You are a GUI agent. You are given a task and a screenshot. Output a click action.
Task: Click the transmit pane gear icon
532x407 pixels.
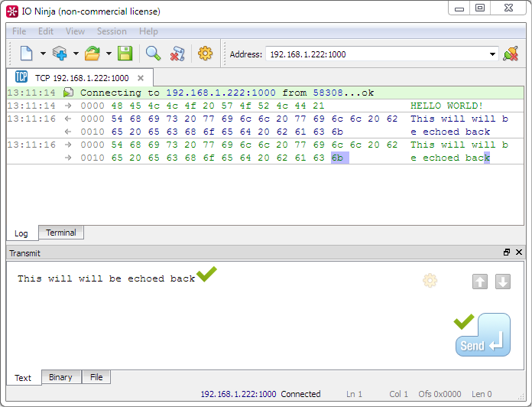(430, 281)
